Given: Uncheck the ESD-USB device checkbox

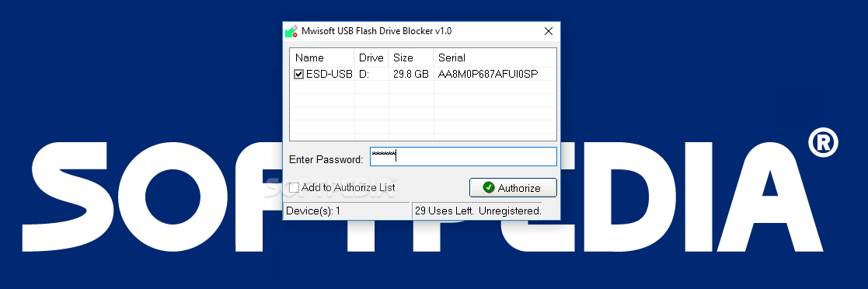Looking at the screenshot, I should [x=298, y=74].
